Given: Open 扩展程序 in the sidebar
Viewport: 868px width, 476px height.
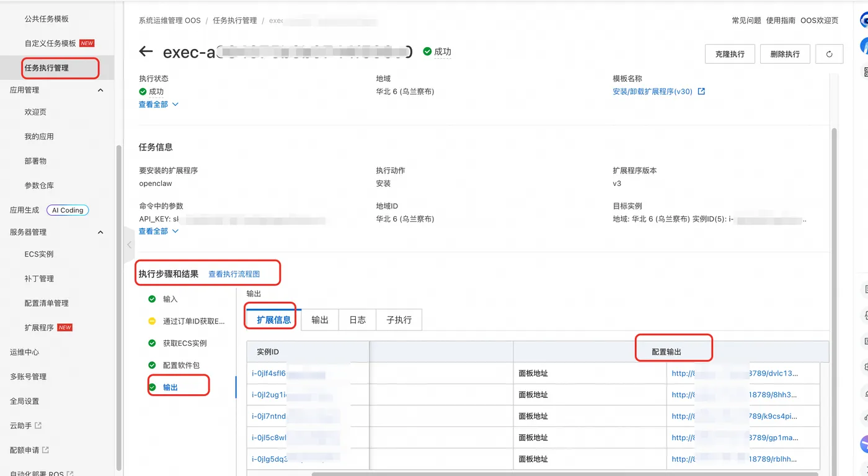Looking at the screenshot, I should tap(39, 327).
